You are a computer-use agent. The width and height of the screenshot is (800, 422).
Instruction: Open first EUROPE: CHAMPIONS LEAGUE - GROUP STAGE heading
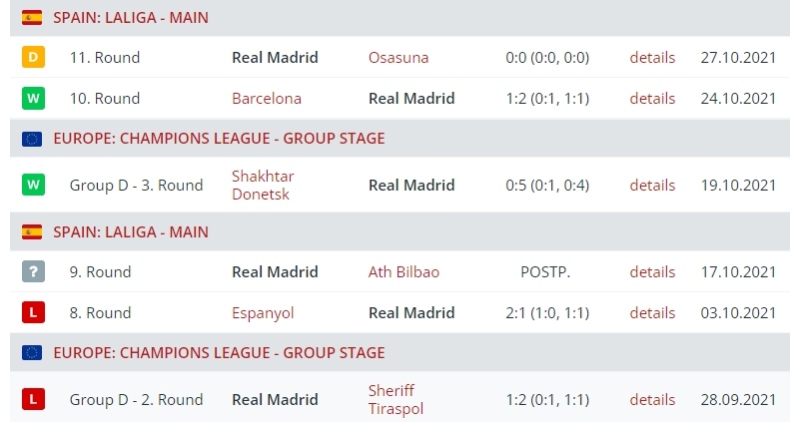219,139
